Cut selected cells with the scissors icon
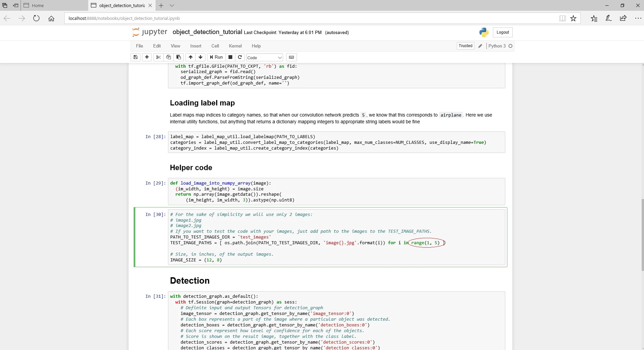 158,57
